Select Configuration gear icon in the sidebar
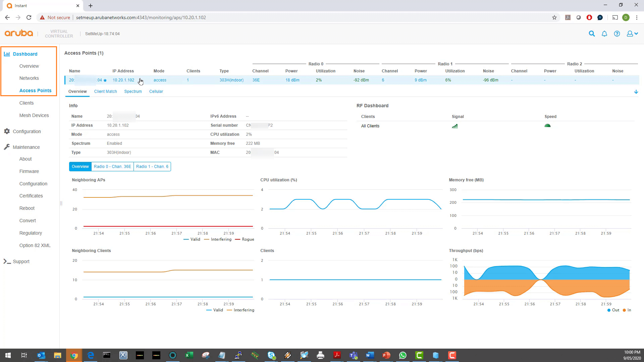The image size is (644, 362). (x=7, y=131)
